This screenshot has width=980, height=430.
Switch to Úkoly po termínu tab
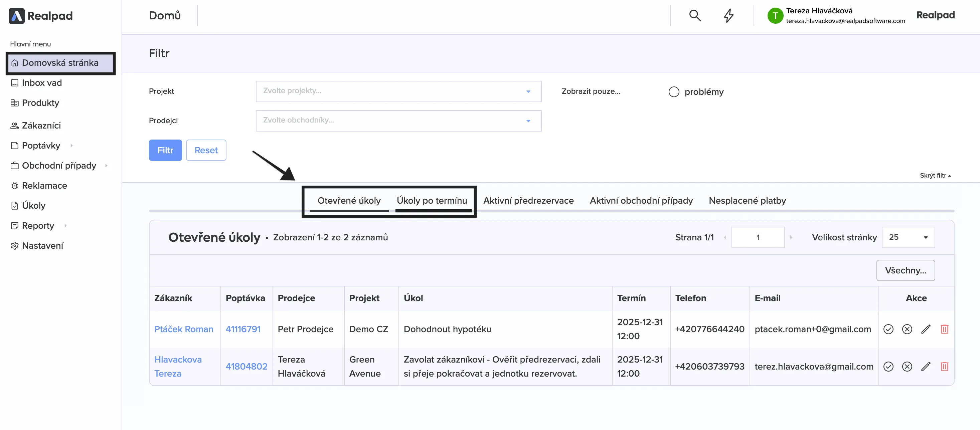(x=432, y=200)
